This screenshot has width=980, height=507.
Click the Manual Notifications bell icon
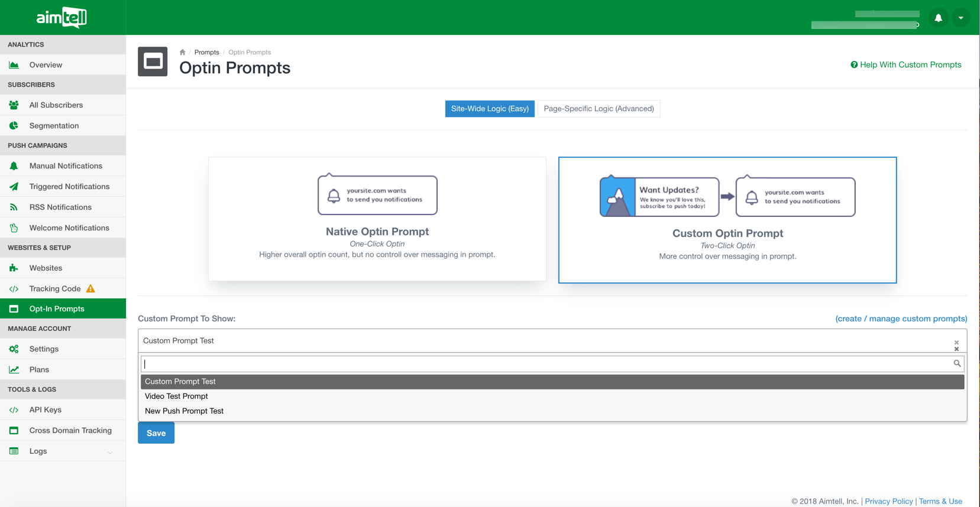point(14,166)
